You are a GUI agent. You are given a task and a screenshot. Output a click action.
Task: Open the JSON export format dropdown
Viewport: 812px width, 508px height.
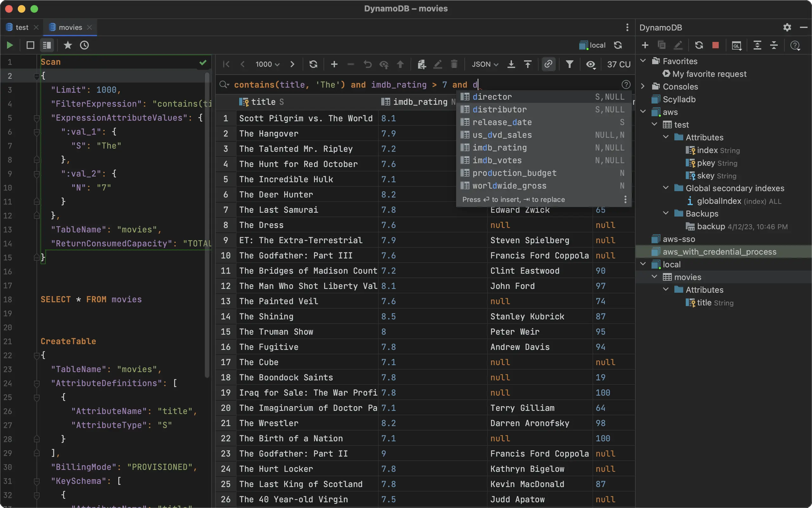click(x=485, y=64)
